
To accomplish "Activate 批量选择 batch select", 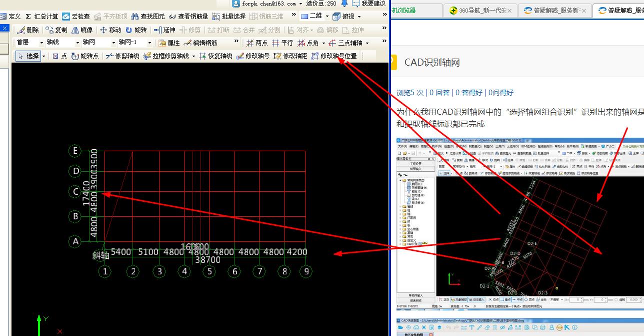I will (x=229, y=17).
